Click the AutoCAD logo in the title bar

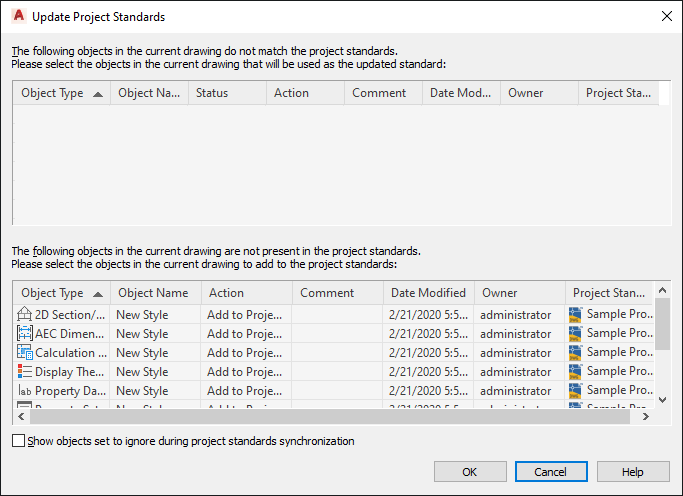pyautogui.click(x=17, y=16)
